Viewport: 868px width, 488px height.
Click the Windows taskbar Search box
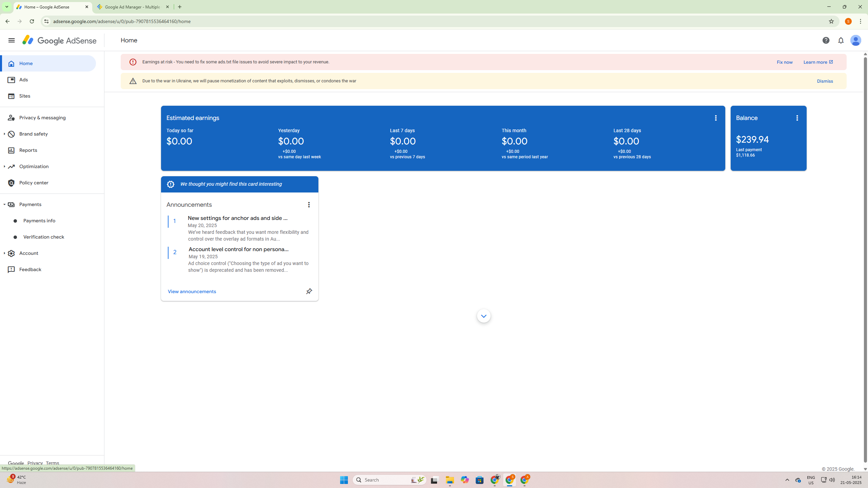(x=390, y=480)
